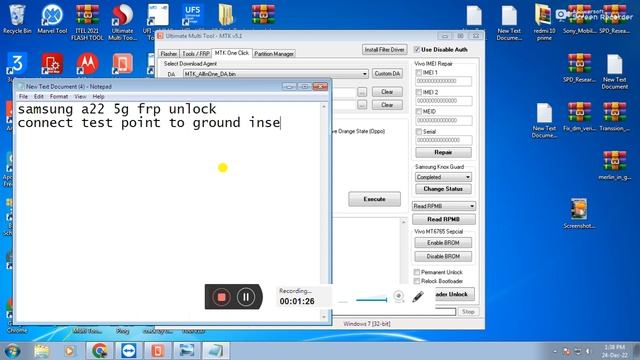640x360 pixels.
Task: Click the upper browse (...) button
Action: [362, 92]
